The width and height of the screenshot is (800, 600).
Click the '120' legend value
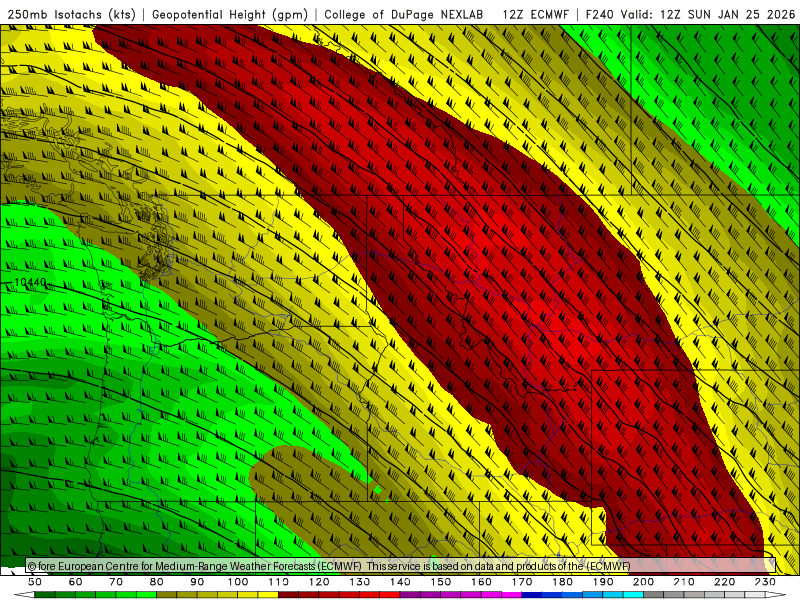pyautogui.click(x=319, y=582)
